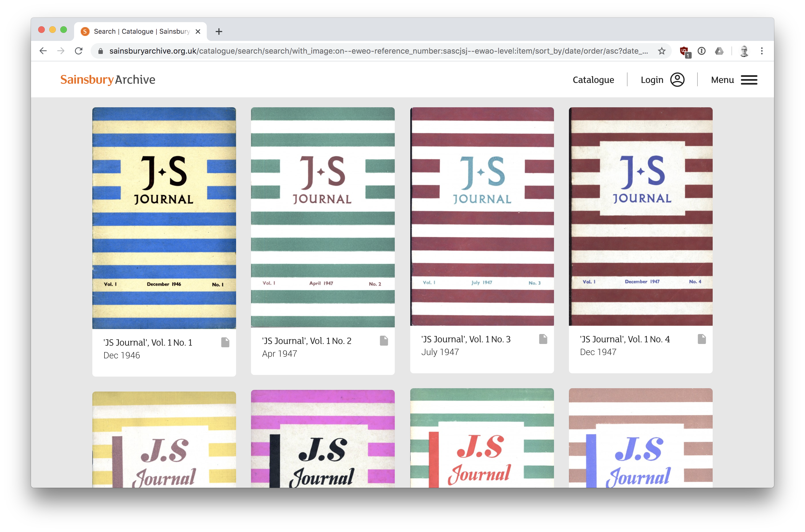Screen dimensions: 805x532
Task: Open 'JS Journal', Vol. 1 No. 3 title
Action: 466,339
